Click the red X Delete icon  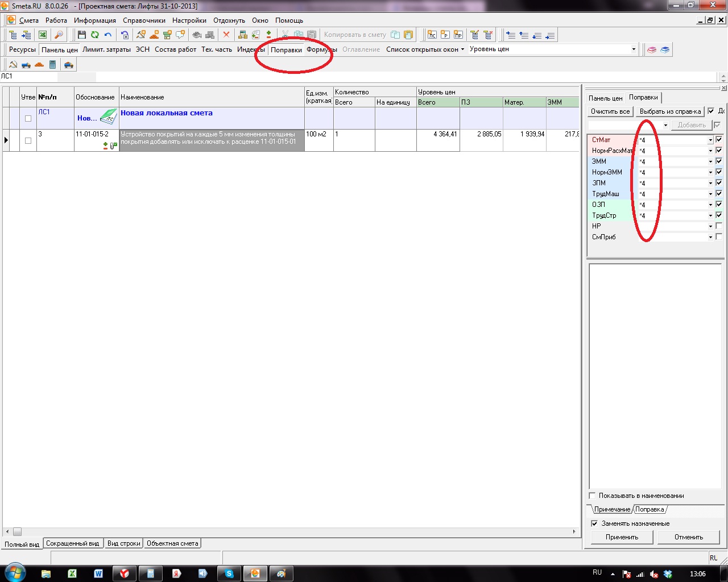pos(226,35)
